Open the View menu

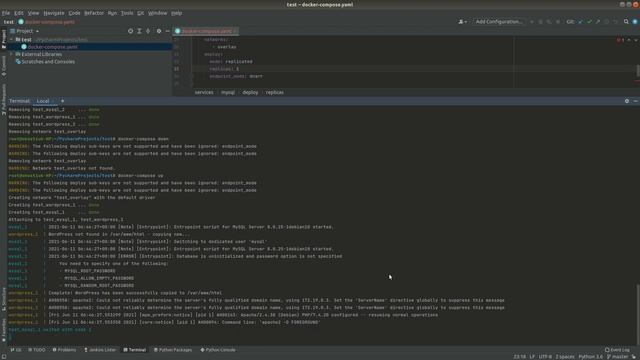point(33,13)
